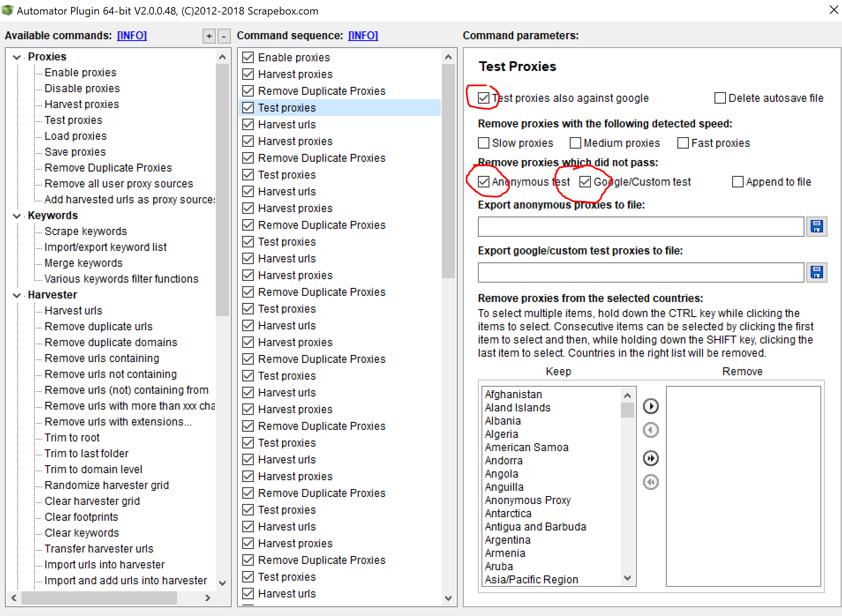
Task: Check the 'Medium proxies' checkbox
Action: [x=575, y=143]
